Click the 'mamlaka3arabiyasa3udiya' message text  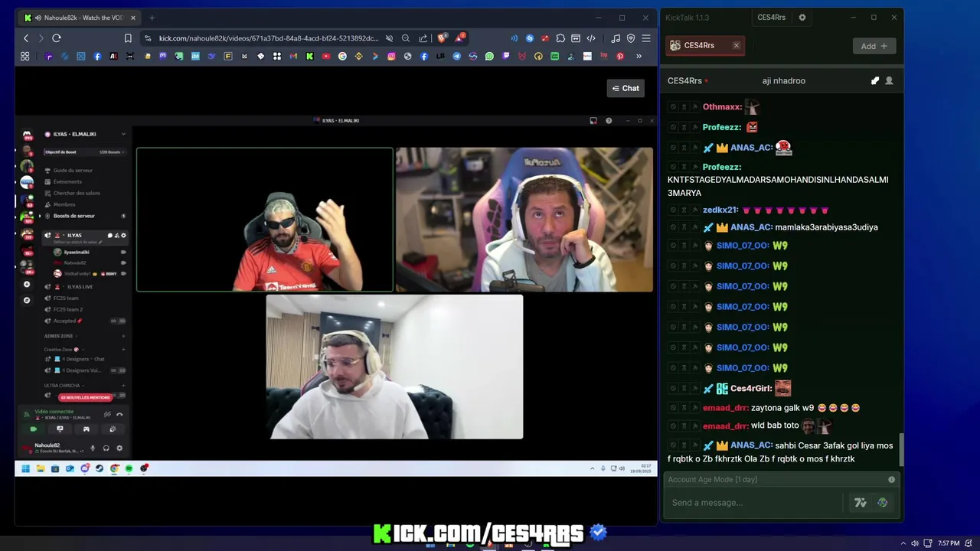pyautogui.click(x=826, y=227)
